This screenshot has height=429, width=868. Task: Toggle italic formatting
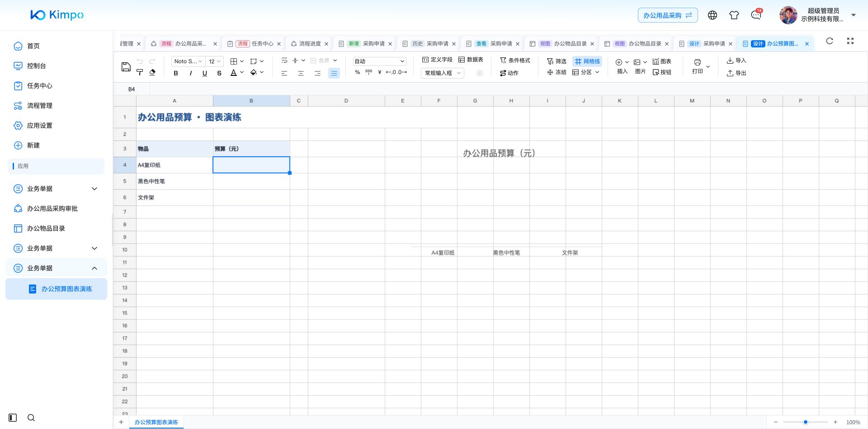coord(190,73)
